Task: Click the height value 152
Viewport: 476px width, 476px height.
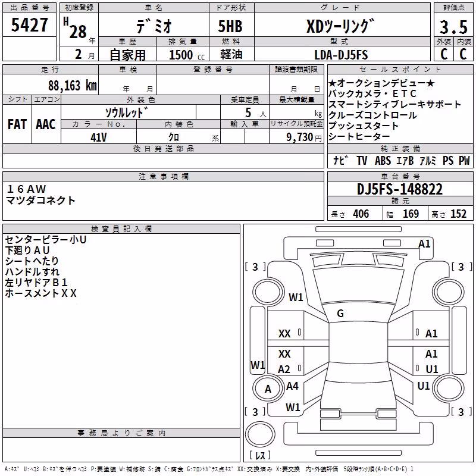Action: click(x=458, y=214)
